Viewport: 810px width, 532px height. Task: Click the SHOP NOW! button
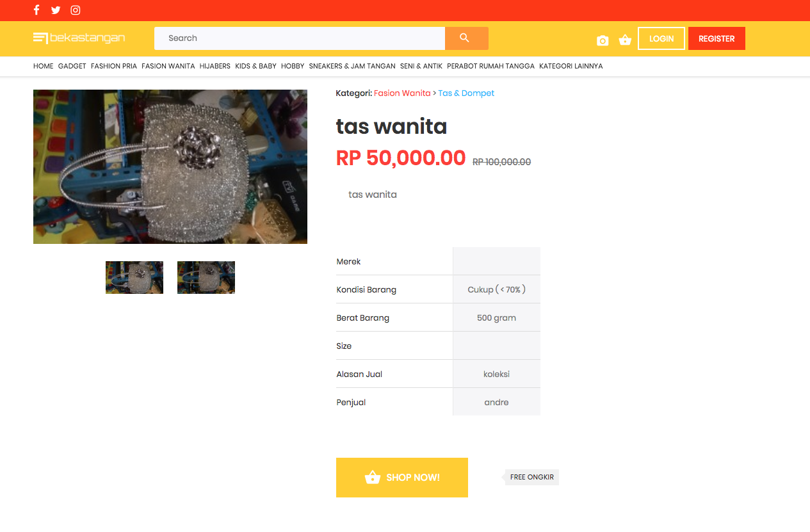[401, 478]
